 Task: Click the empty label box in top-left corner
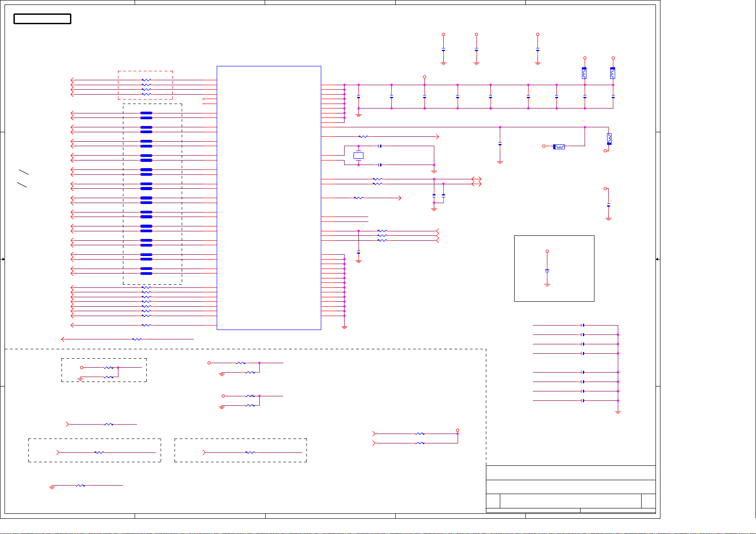(42, 19)
